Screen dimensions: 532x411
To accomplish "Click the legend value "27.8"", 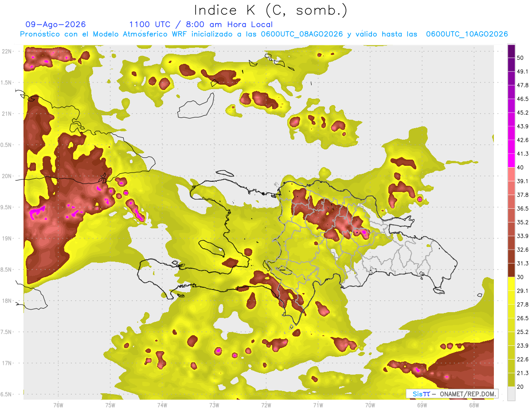I will pyautogui.click(x=523, y=305).
